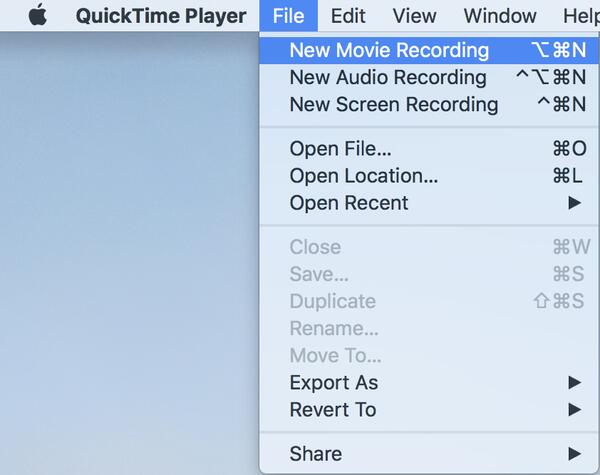Choose Open Location… entry
The image size is (600, 475).
pos(363,176)
